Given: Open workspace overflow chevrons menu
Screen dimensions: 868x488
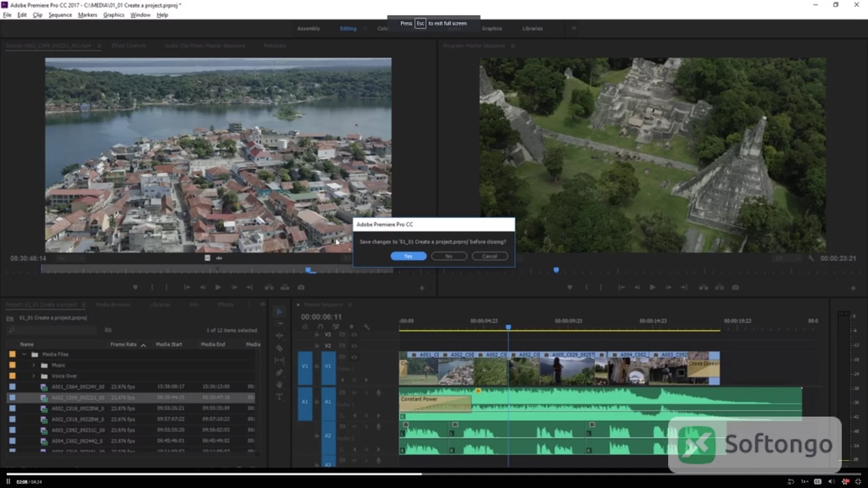Looking at the screenshot, I should click(x=574, y=28).
